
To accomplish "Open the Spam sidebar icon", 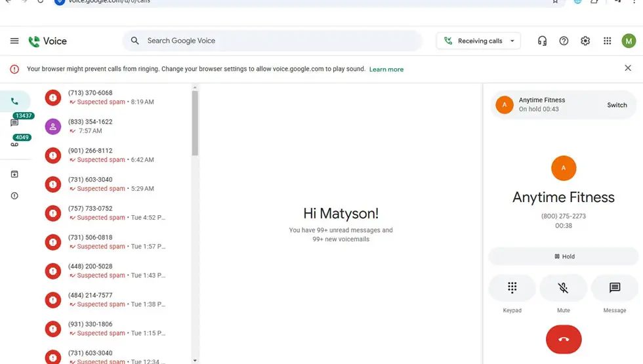I will 14,196.
